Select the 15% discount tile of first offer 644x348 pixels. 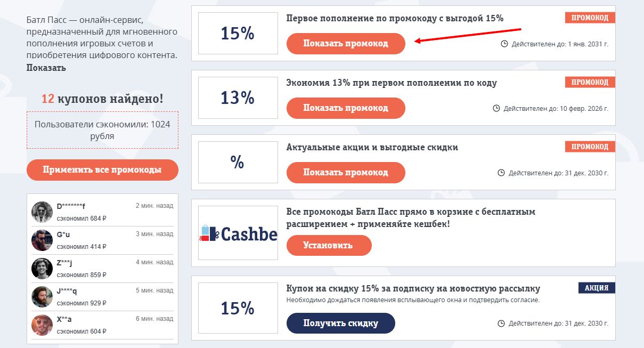(238, 33)
